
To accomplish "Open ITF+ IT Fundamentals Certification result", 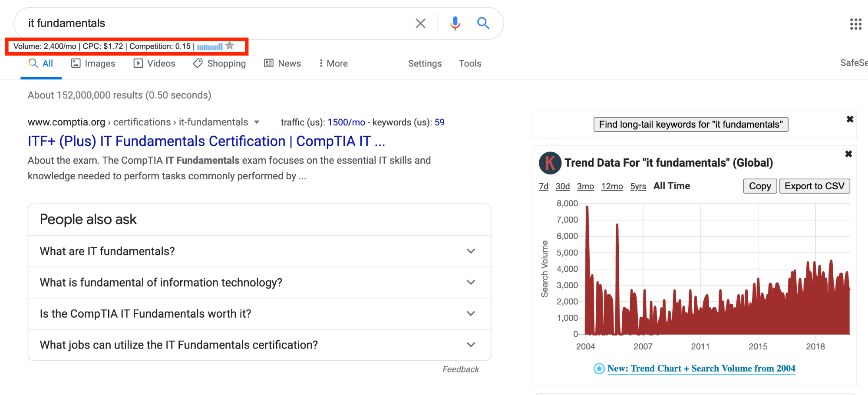I will pos(206,142).
